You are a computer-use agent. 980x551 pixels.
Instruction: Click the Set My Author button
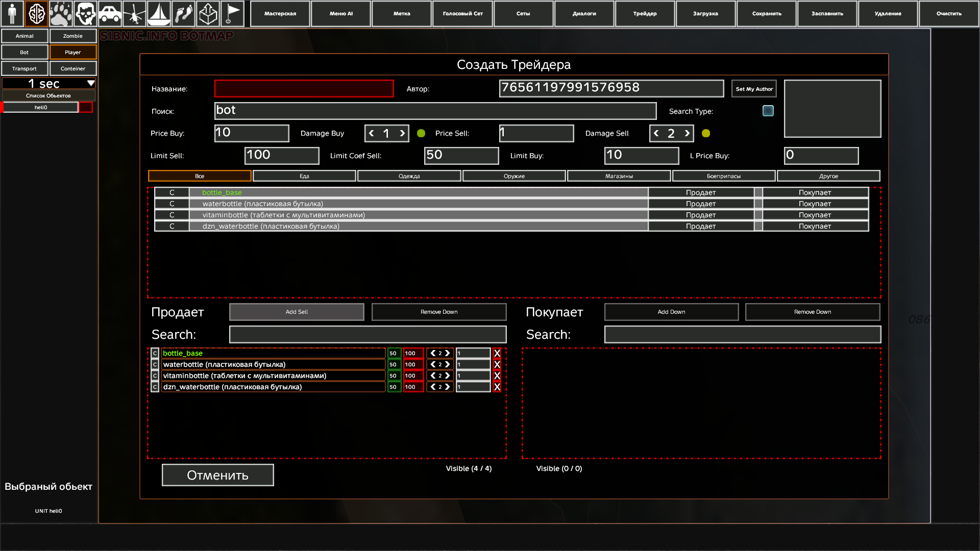tap(754, 89)
